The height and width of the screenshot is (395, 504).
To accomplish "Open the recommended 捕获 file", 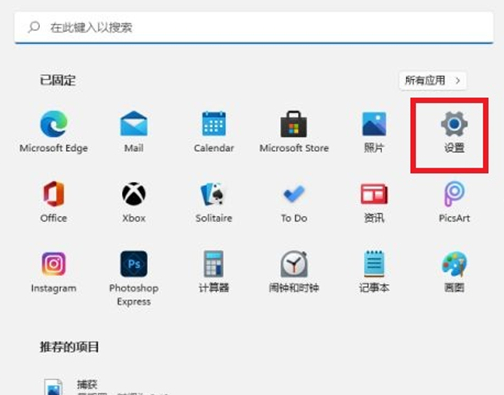I will pos(107,387).
